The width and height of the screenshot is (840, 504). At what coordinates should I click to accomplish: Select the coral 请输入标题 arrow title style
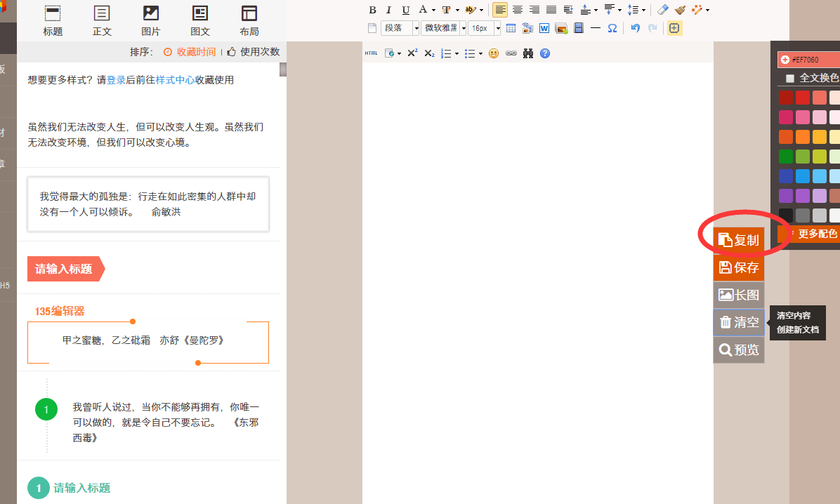coord(66,269)
